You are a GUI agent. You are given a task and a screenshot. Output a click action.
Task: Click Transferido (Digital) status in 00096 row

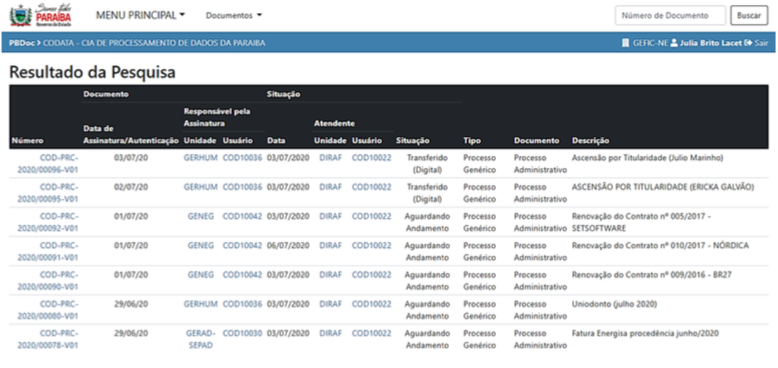coord(427,164)
